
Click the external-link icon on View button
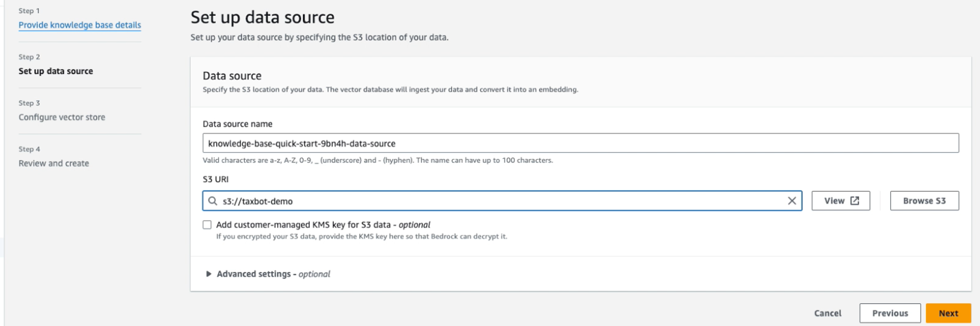(855, 201)
